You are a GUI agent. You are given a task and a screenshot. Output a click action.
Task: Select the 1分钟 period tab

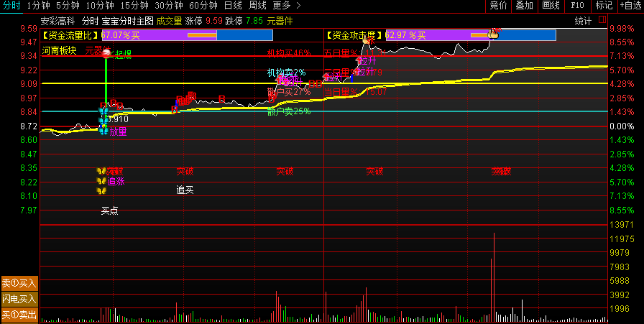tap(38, 6)
